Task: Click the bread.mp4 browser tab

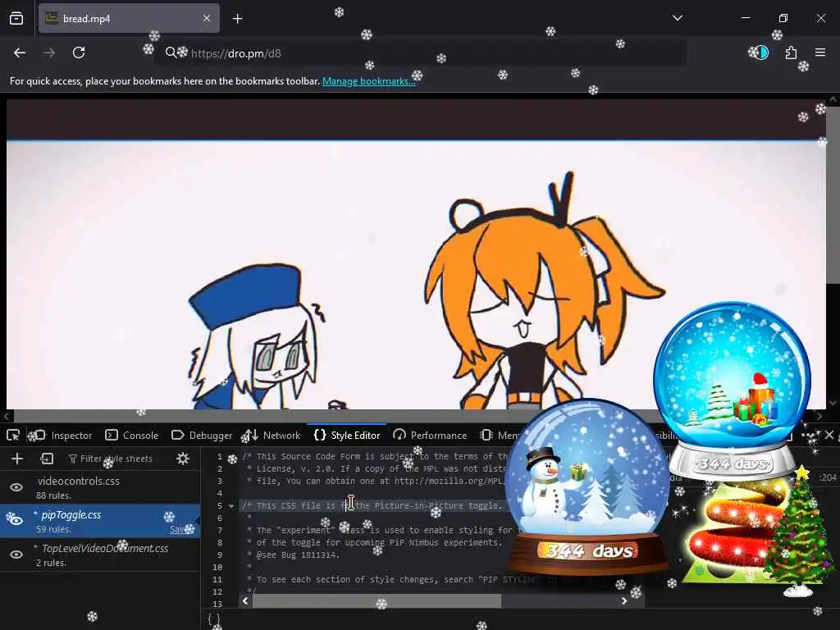Action: pyautogui.click(x=129, y=18)
